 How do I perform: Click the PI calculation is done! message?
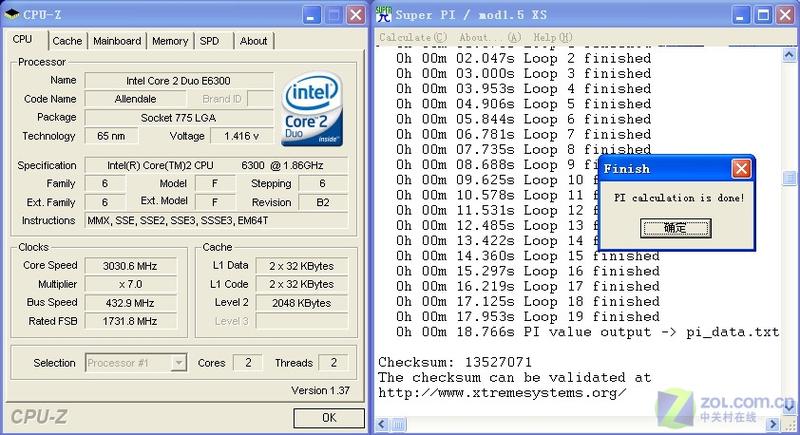(x=679, y=198)
